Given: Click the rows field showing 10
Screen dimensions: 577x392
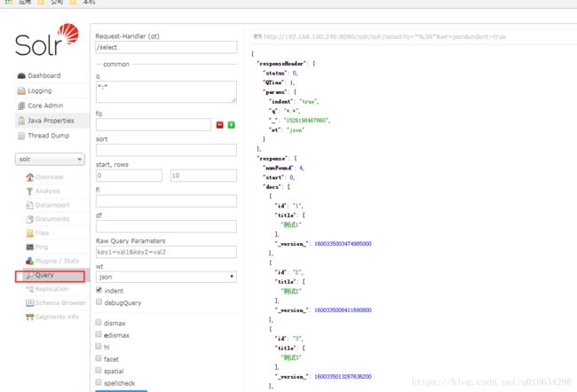Looking at the screenshot, I should click(x=203, y=176).
